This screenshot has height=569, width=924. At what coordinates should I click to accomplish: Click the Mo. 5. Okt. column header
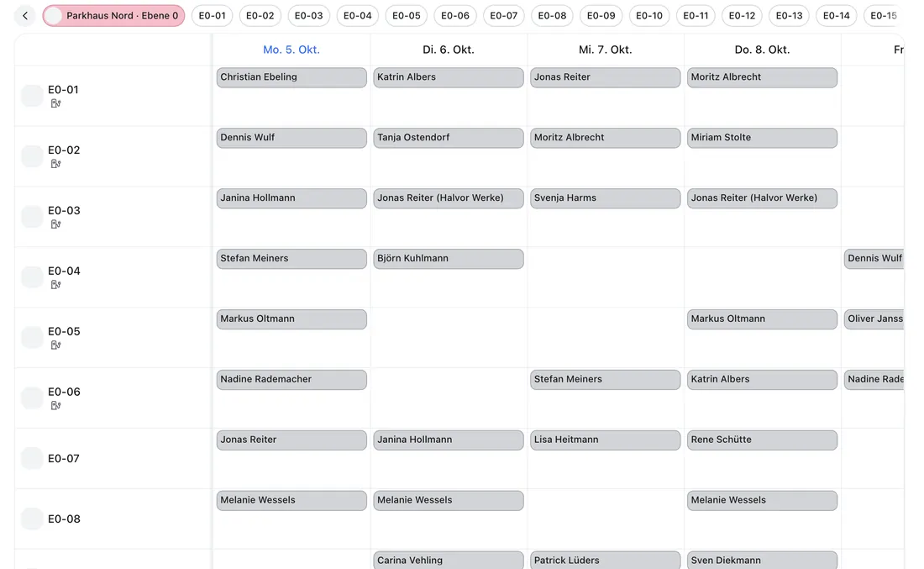click(x=291, y=50)
